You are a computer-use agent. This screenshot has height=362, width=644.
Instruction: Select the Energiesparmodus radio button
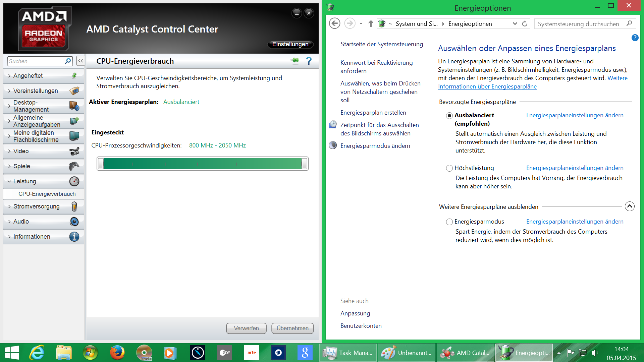pos(449,222)
